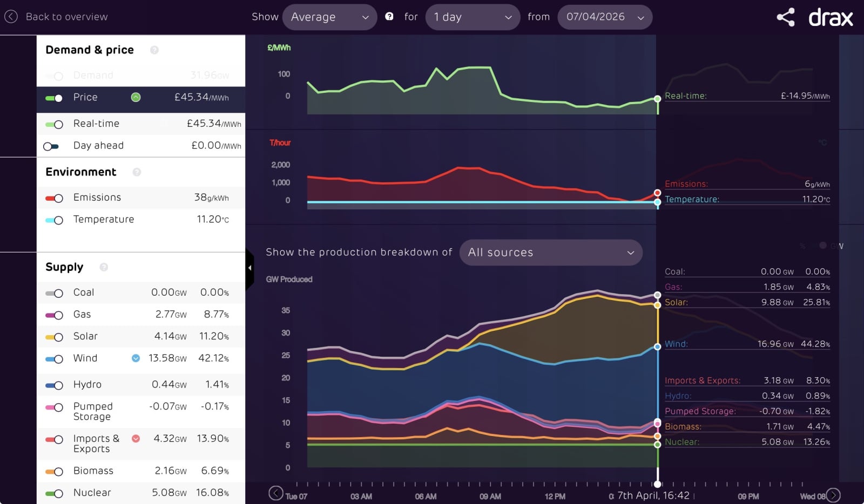Viewport: 864px width, 504px height.
Task: Disable the Solar supply toggle
Action: pyautogui.click(x=55, y=337)
